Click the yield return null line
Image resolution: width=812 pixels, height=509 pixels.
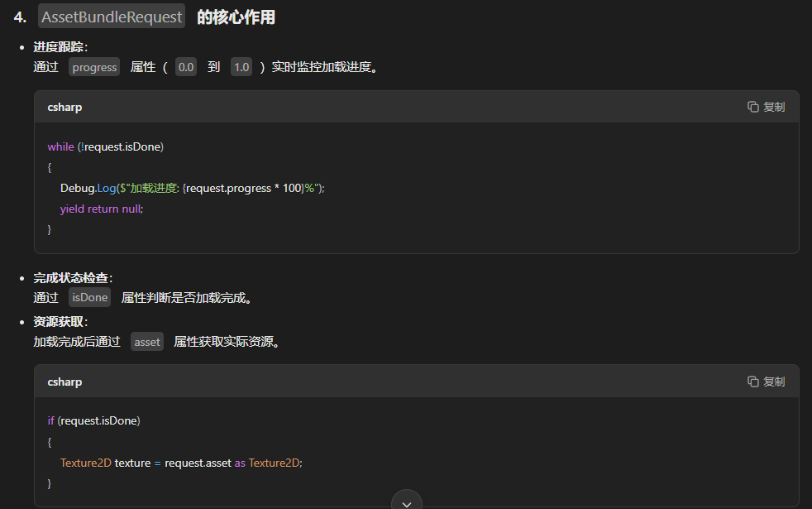(102, 209)
